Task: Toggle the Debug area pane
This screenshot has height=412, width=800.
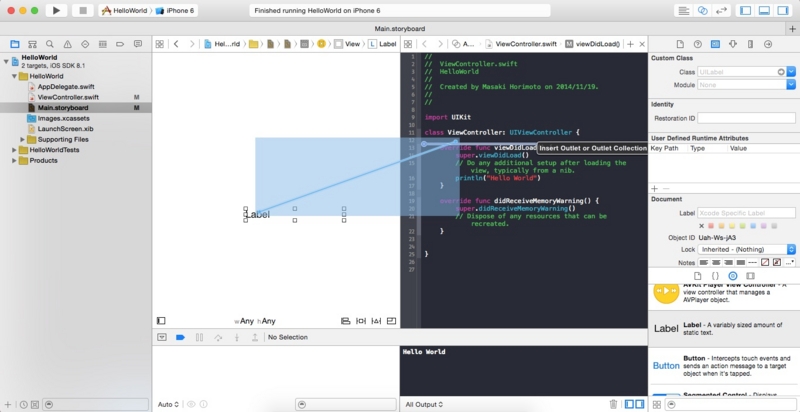Action: pyautogui.click(x=764, y=10)
